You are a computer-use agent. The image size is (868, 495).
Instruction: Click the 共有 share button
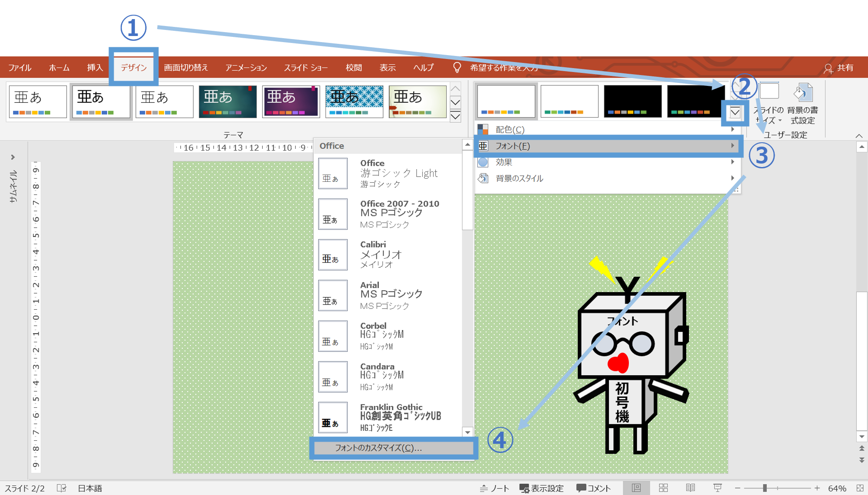click(839, 68)
